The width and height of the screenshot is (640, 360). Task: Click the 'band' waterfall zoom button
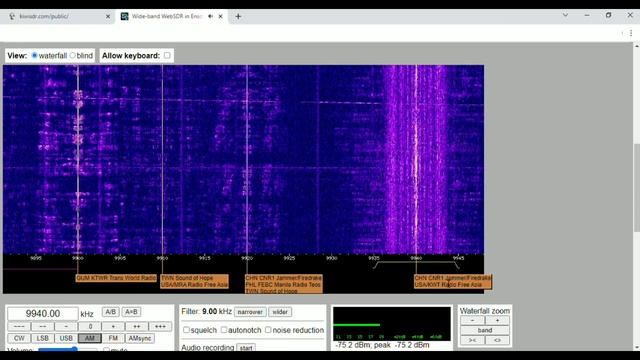coord(485,330)
